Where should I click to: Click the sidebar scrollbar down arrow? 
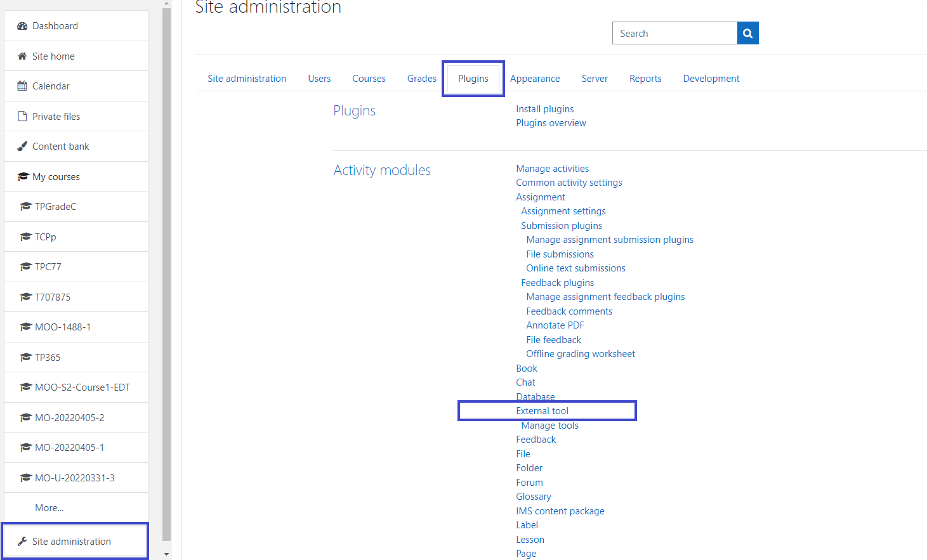pos(166,552)
